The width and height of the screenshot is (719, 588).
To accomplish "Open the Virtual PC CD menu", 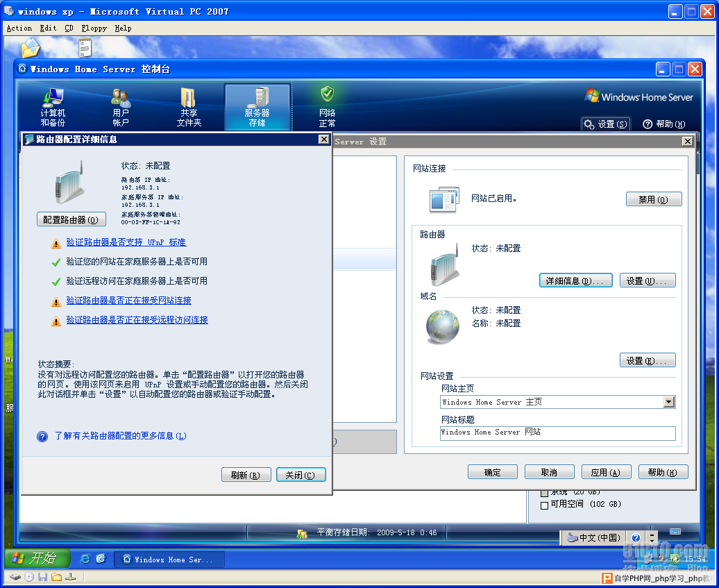I will click(69, 28).
